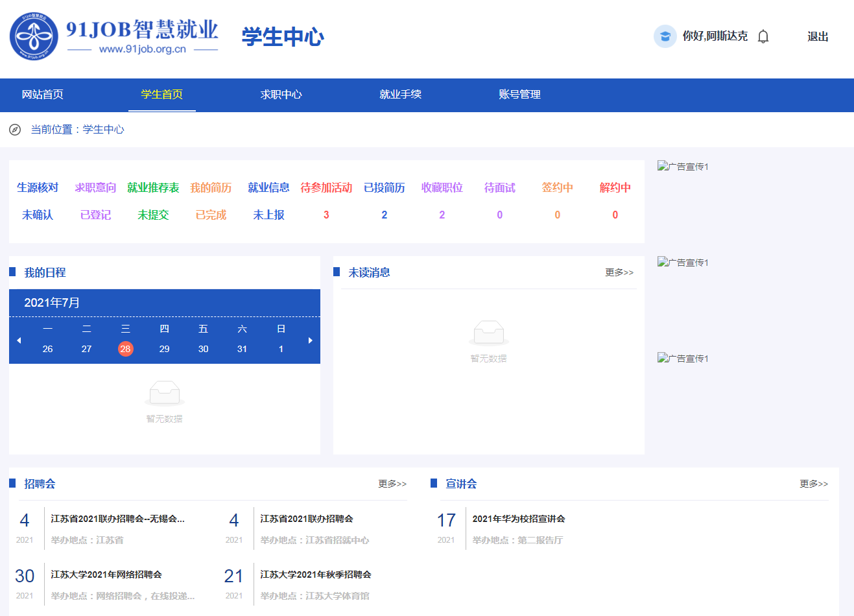Viewport: 854px width, 616px height.
Task: Open 我的简历 link
Action: click(x=211, y=187)
